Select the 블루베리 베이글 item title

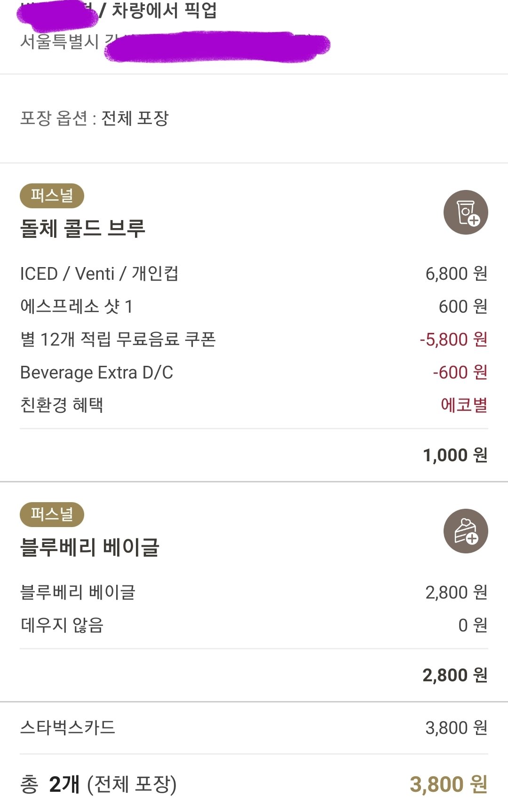pyautogui.click(x=90, y=547)
